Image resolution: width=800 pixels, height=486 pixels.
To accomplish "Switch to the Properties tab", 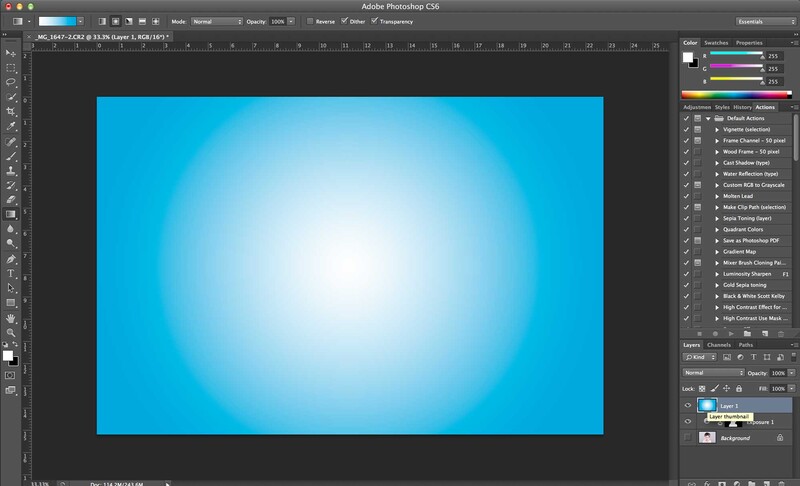I will coord(749,43).
